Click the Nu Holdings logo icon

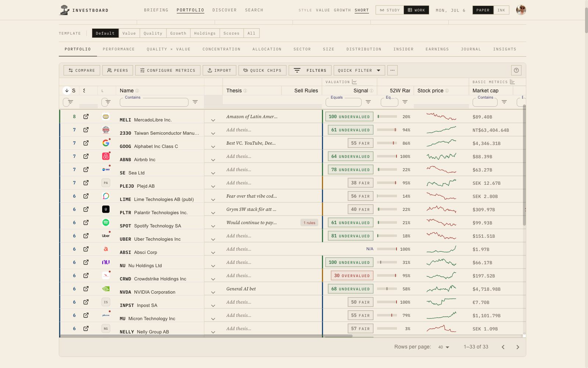[106, 262]
